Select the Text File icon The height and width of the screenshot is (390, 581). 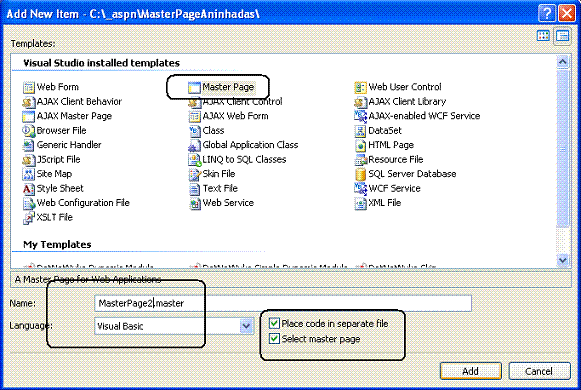(194, 189)
